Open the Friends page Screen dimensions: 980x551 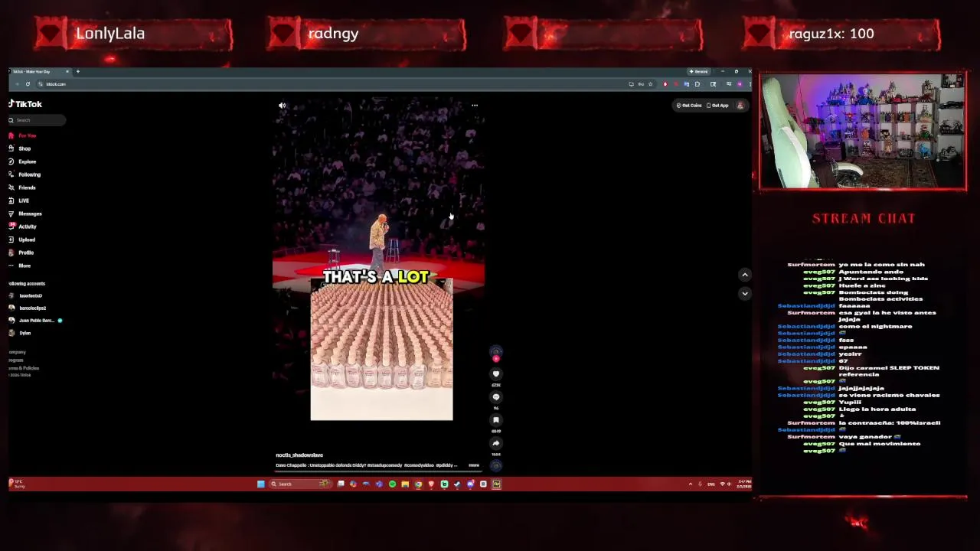pyautogui.click(x=22, y=187)
